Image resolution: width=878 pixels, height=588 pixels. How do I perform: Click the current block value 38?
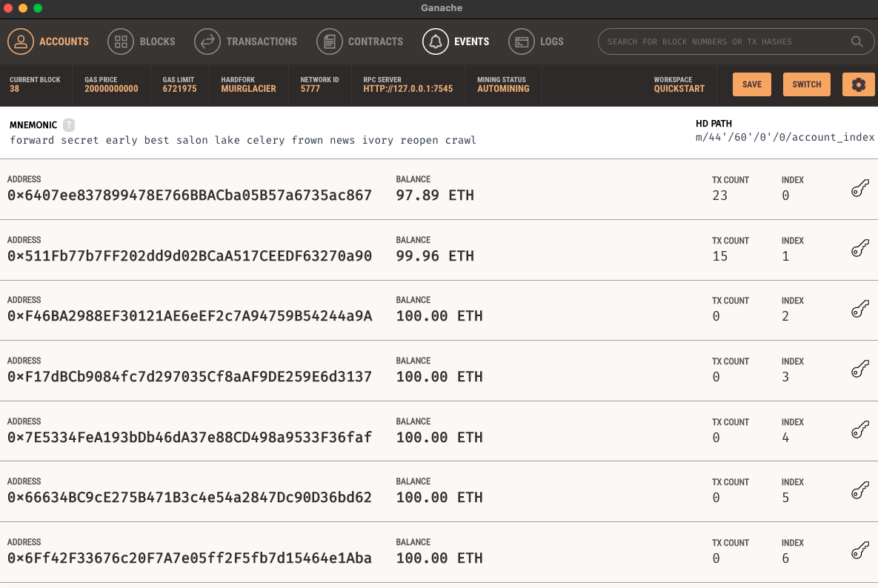[x=15, y=88]
